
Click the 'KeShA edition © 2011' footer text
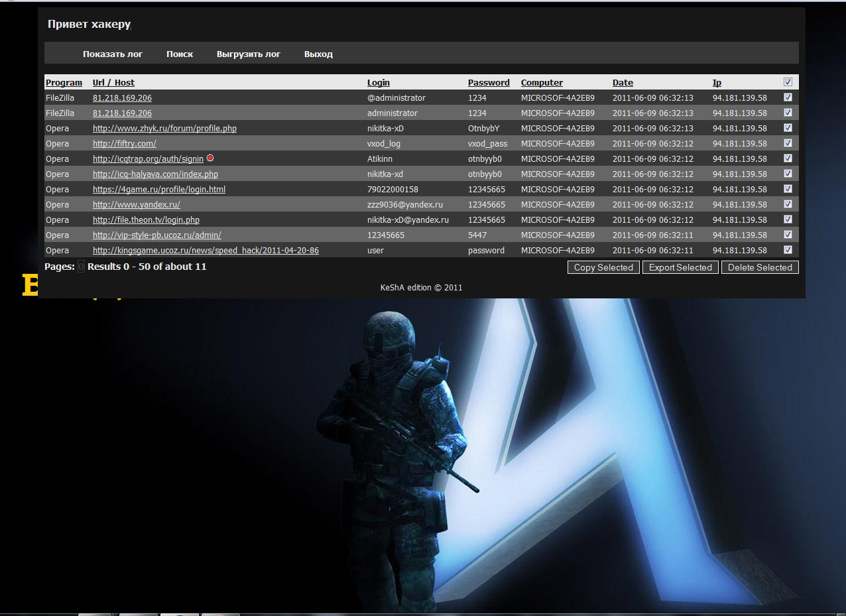(422, 288)
